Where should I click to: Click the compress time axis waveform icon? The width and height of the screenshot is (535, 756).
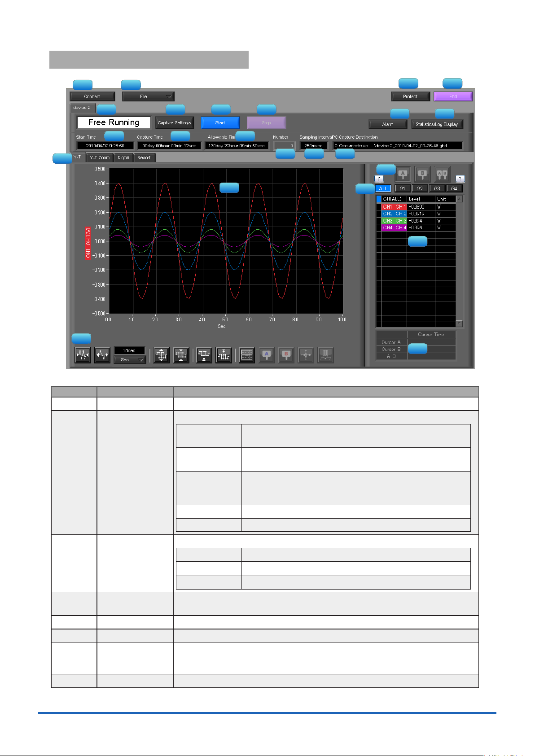(x=83, y=355)
